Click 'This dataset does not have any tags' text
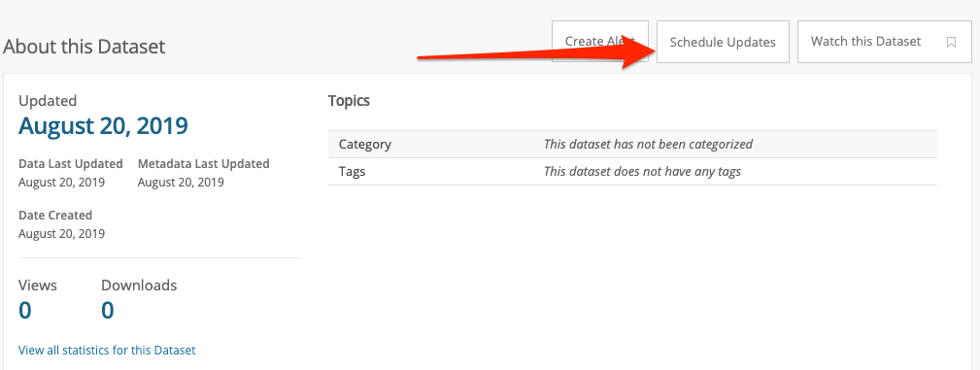 (x=642, y=171)
